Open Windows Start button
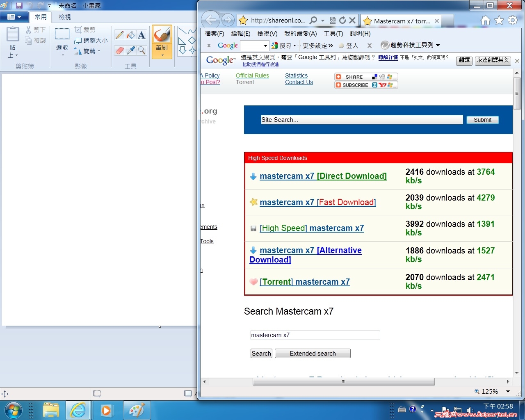This screenshot has width=525, height=420. 13,410
